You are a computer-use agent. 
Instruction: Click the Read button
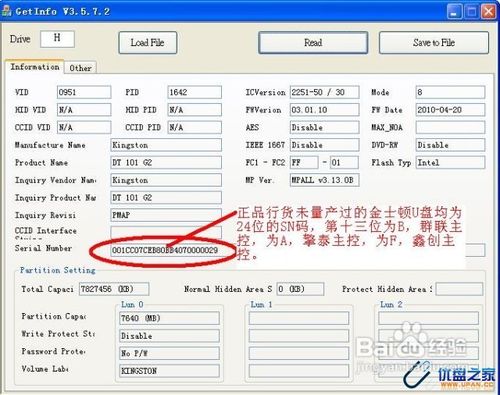(313, 43)
